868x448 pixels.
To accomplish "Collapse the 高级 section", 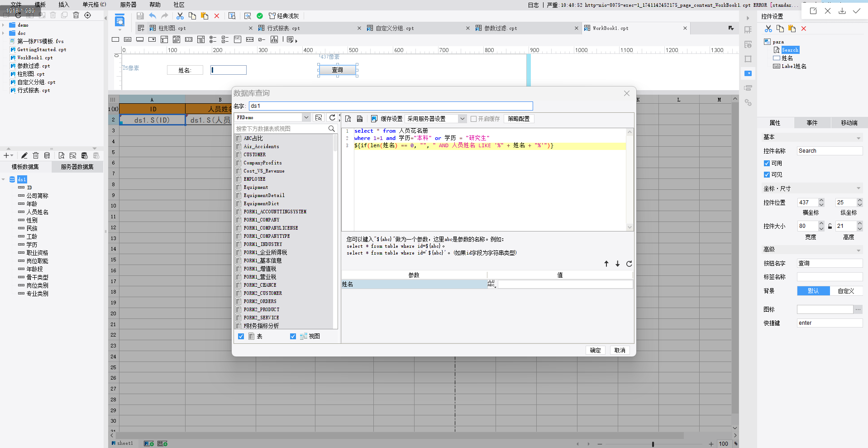I will tap(858, 250).
